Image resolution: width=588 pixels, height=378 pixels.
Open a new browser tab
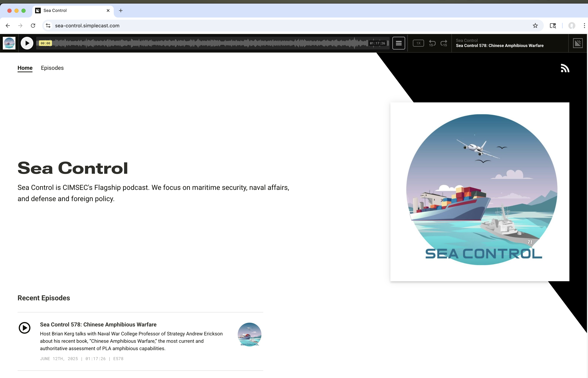point(121,11)
